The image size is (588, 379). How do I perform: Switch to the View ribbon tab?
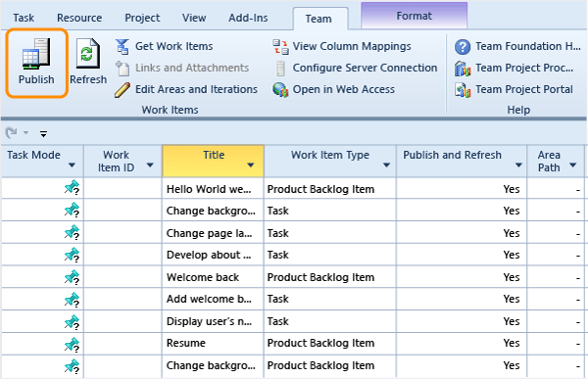(x=194, y=18)
